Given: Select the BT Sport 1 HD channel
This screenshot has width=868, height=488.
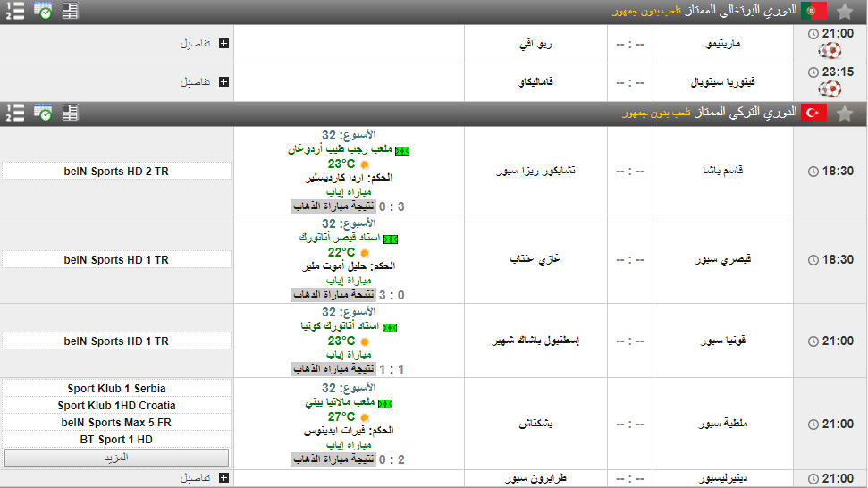Looking at the screenshot, I should click(116, 440).
